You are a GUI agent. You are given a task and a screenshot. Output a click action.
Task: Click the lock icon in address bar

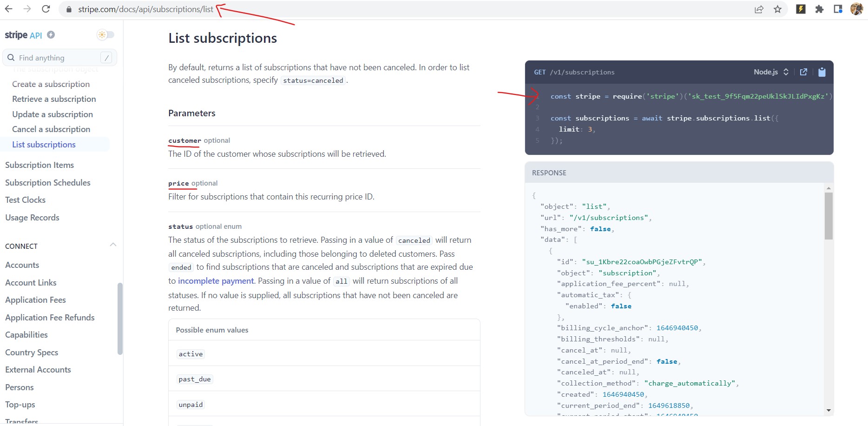69,9
